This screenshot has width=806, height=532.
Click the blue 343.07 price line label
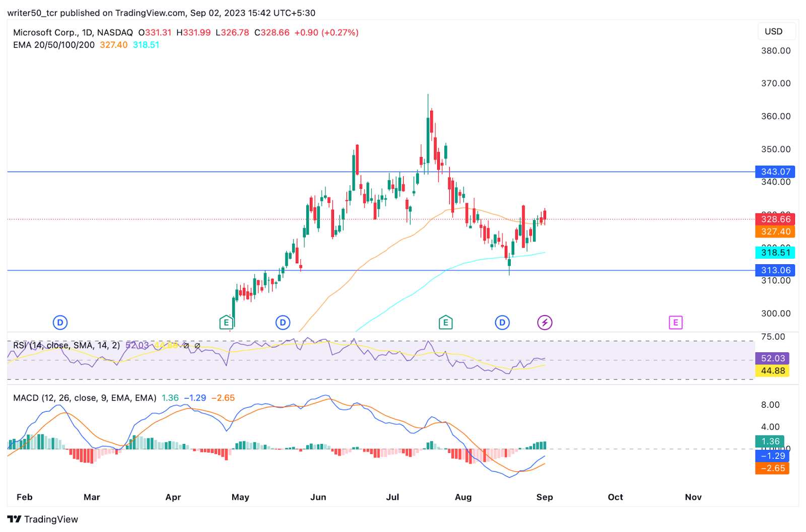pyautogui.click(x=775, y=172)
